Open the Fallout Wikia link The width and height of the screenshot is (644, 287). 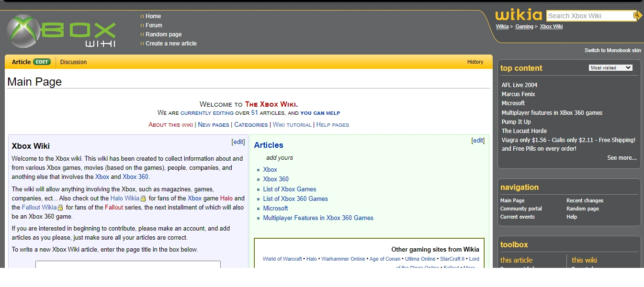pyautogui.click(x=39, y=208)
